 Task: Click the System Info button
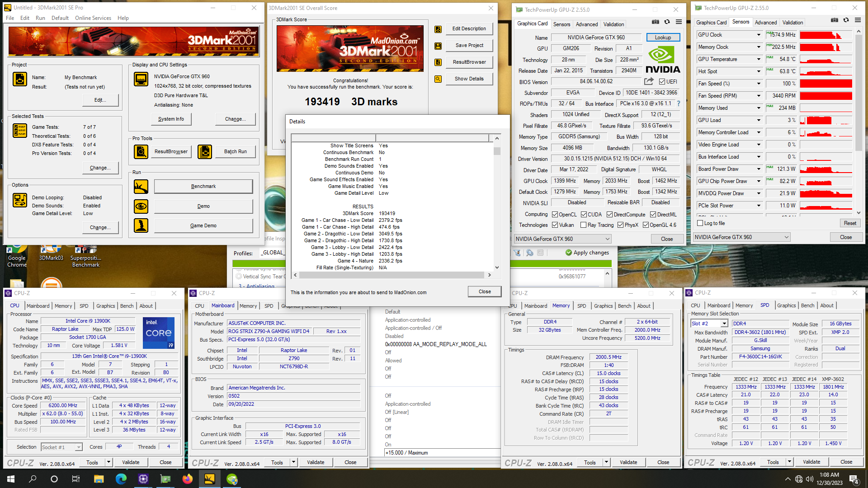171,119
